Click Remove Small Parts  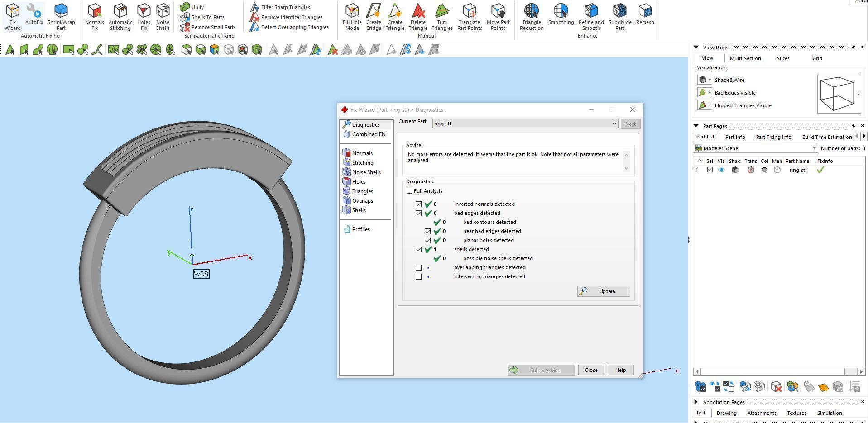[x=208, y=27]
